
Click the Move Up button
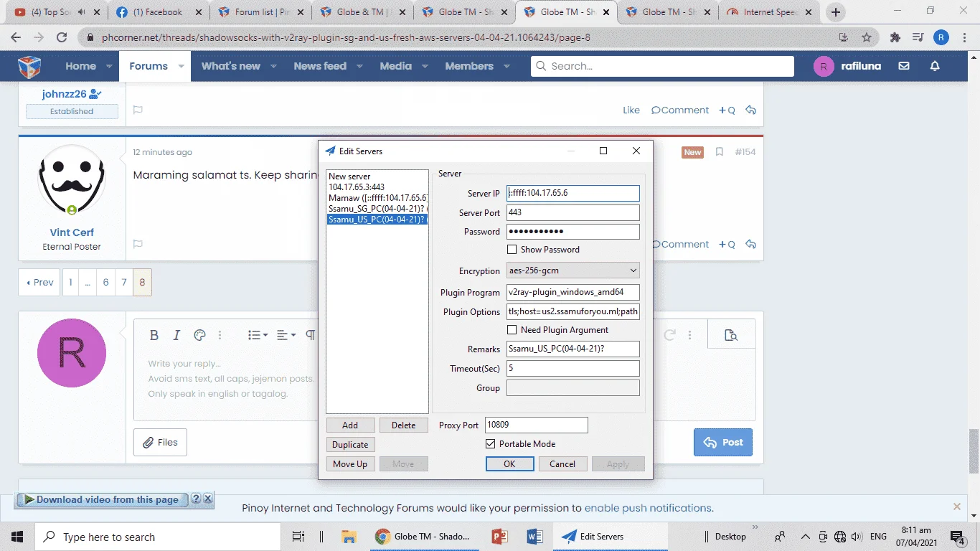click(x=350, y=464)
